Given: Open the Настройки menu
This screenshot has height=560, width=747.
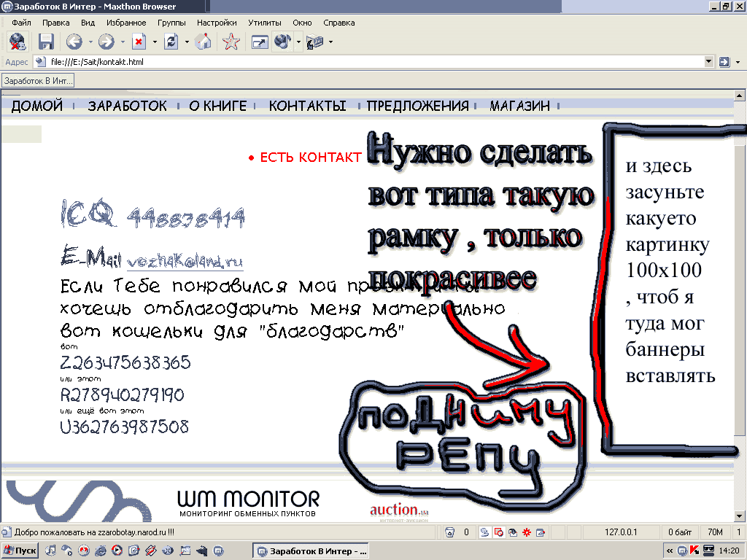Looking at the screenshot, I should [217, 23].
